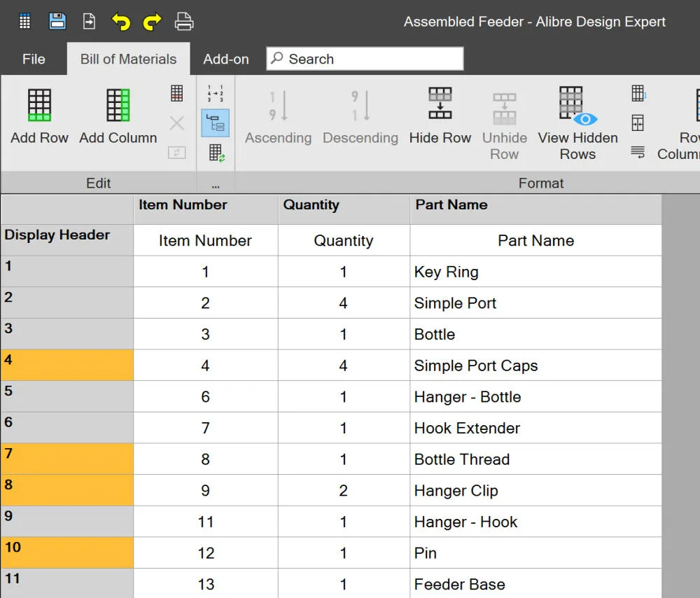Click the wrap text icon
This screenshot has width=700, height=598.
638,152
